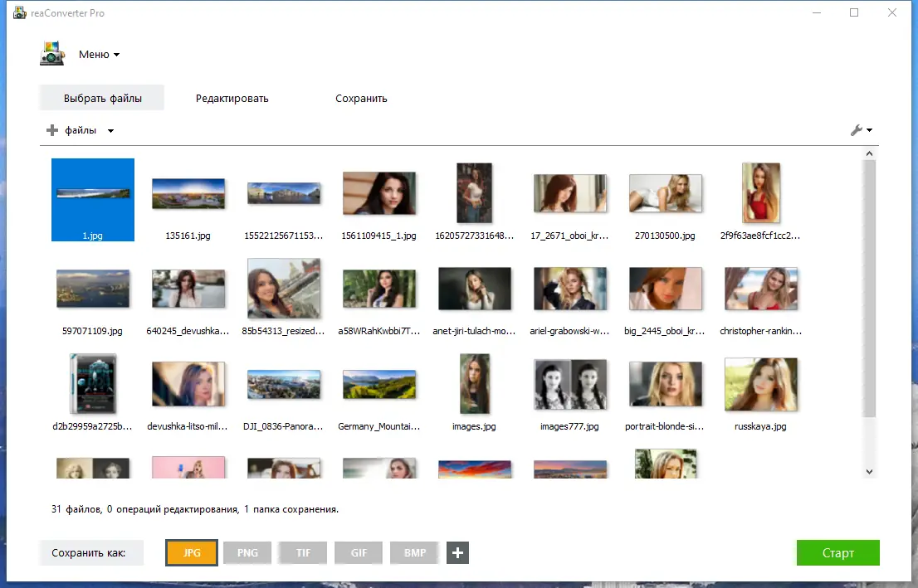
Task: Toggle selection of the 1.jpg thumbnail
Action: 92,199
